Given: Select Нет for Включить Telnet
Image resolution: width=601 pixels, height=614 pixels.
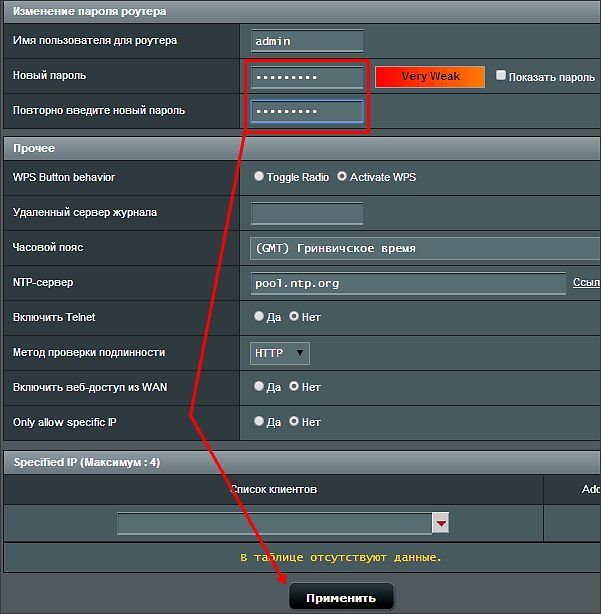Looking at the screenshot, I should [x=294, y=316].
